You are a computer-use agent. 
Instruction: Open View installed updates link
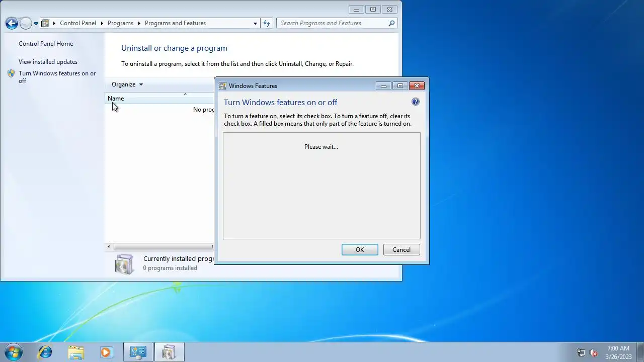click(x=48, y=62)
